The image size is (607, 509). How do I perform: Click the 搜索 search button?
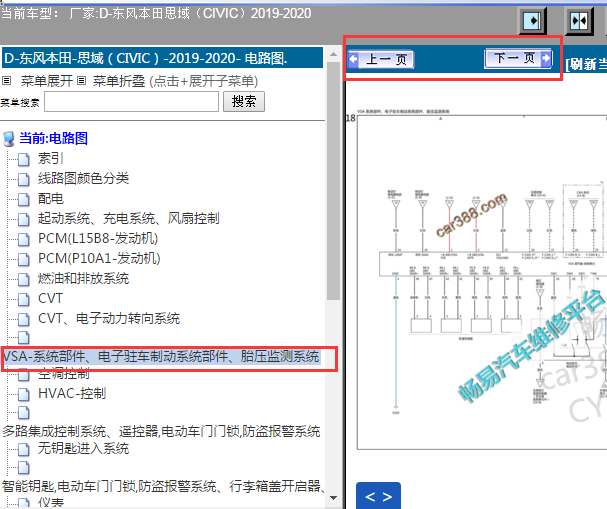(x=244, y=101)
